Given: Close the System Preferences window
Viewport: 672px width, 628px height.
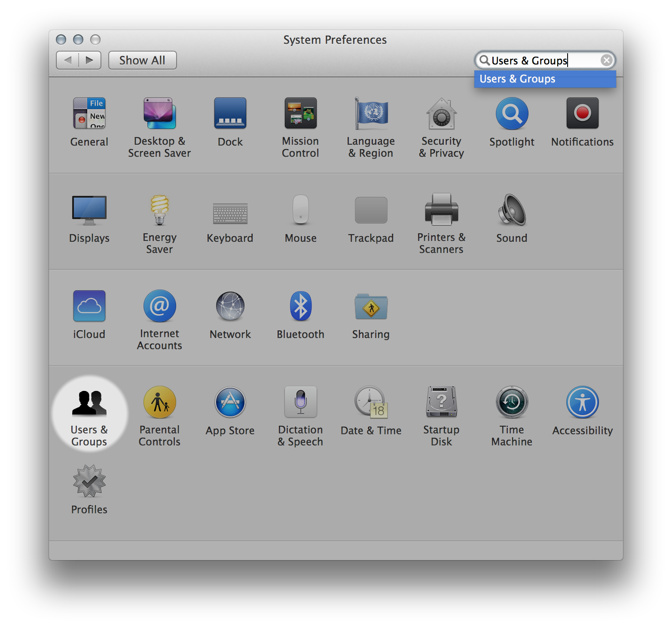Looking at the screenshot, I should click(x=61, y=40).
